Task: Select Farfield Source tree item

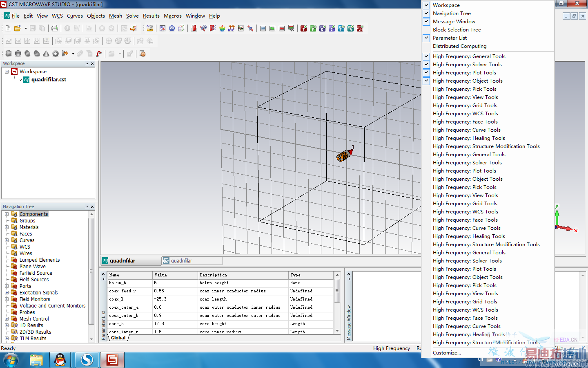Action: (x=36, y=273)
